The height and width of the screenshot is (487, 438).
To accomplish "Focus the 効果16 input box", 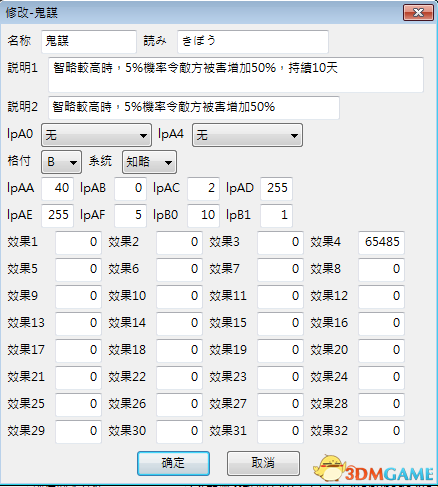I will [x=381, y=324].
